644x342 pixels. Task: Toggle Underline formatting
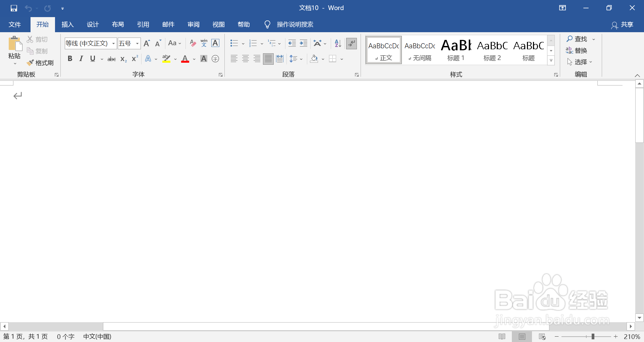(x=93, y=59)
